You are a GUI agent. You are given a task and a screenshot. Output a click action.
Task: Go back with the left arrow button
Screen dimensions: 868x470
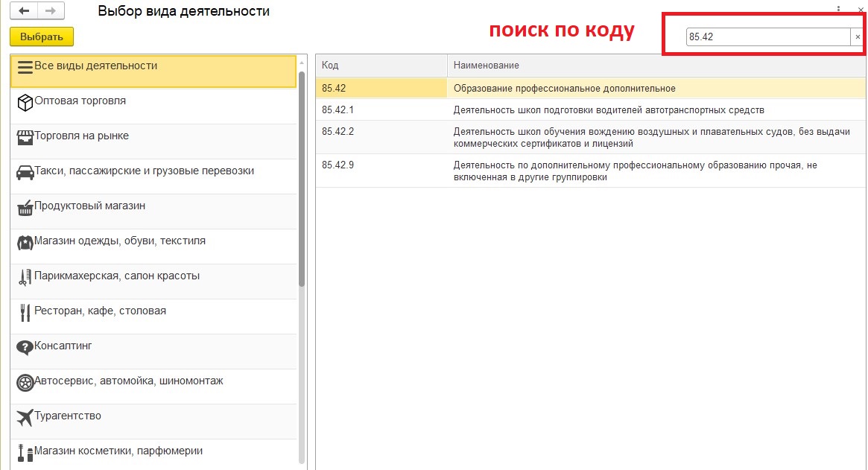[x=24, y=11]
